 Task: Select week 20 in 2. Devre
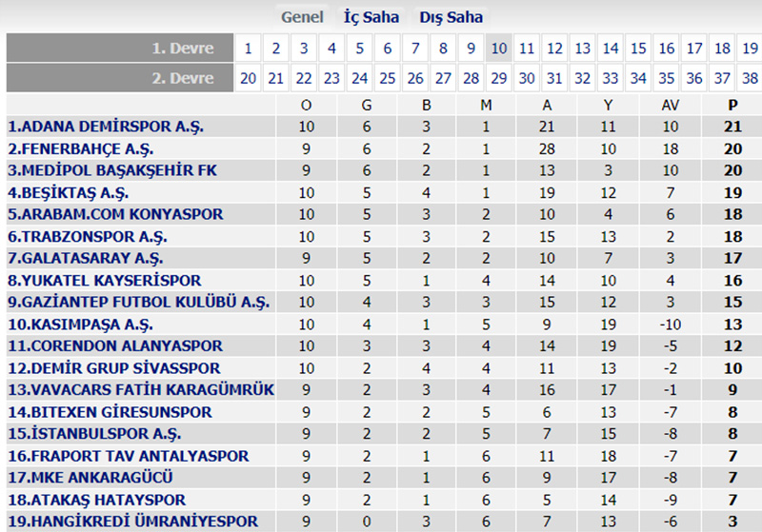point(248,78)
